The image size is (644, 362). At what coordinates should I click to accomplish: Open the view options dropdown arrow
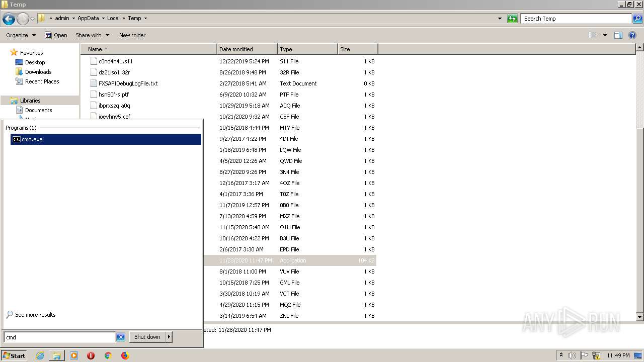coord(605,35)
